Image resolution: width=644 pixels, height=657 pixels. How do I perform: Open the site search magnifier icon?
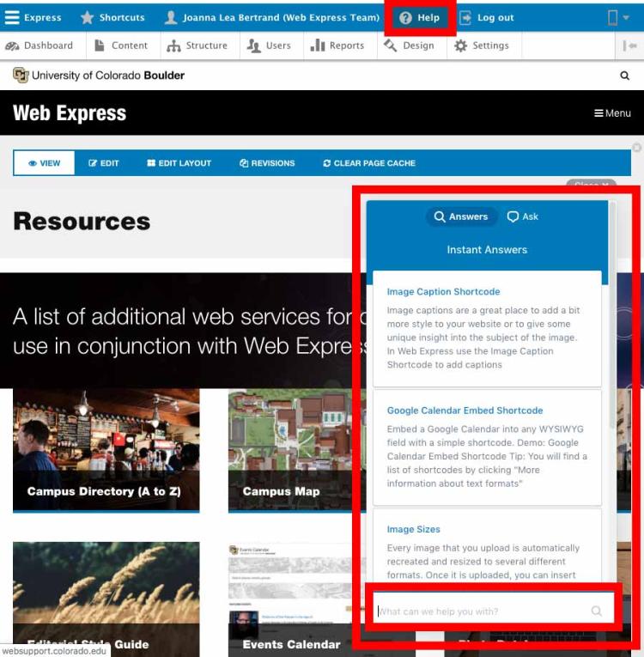point(625,76)
